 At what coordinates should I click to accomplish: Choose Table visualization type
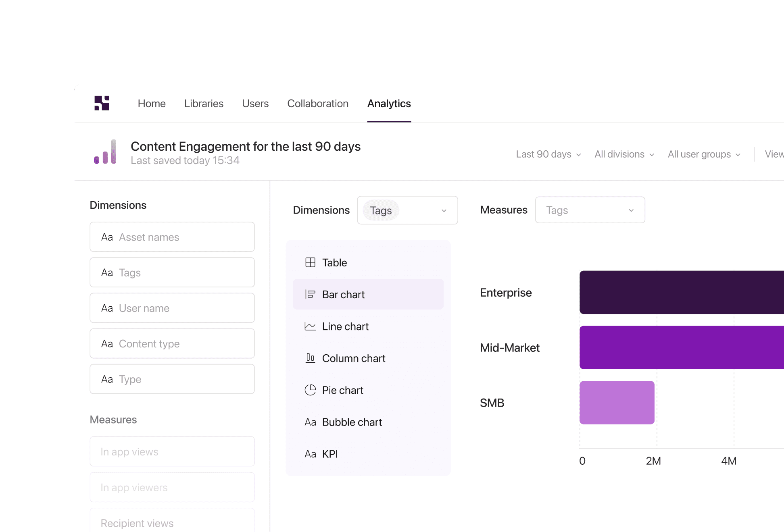(368, 262)
